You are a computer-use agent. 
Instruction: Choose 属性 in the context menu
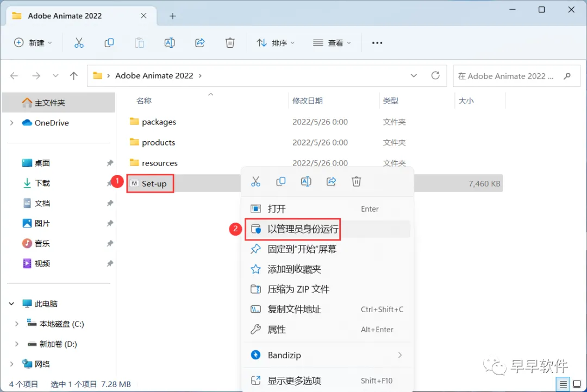point(328,330)
